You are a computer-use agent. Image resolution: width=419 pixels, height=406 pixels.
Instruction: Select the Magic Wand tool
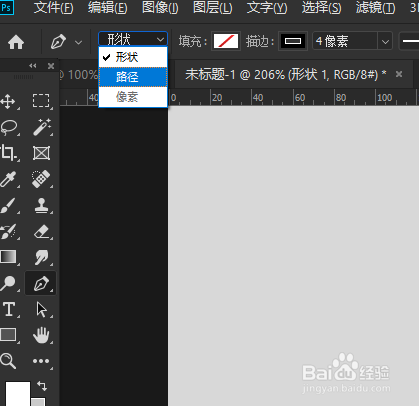42,127
